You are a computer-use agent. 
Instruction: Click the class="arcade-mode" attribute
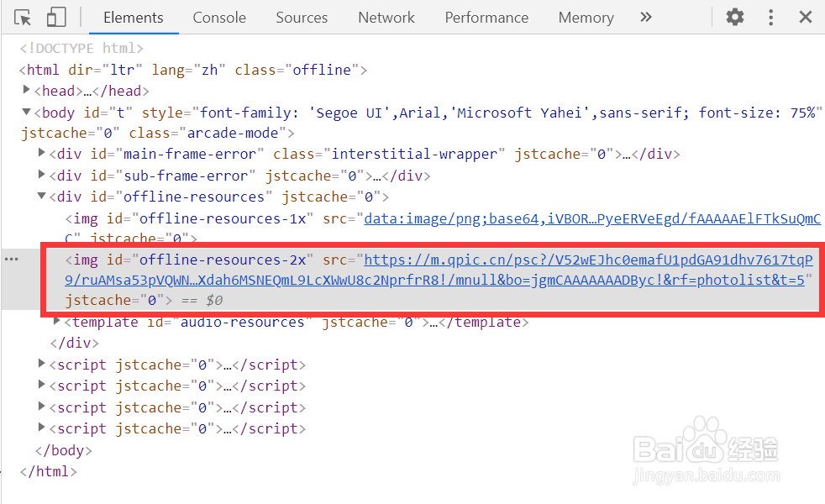tap(208, 133)
